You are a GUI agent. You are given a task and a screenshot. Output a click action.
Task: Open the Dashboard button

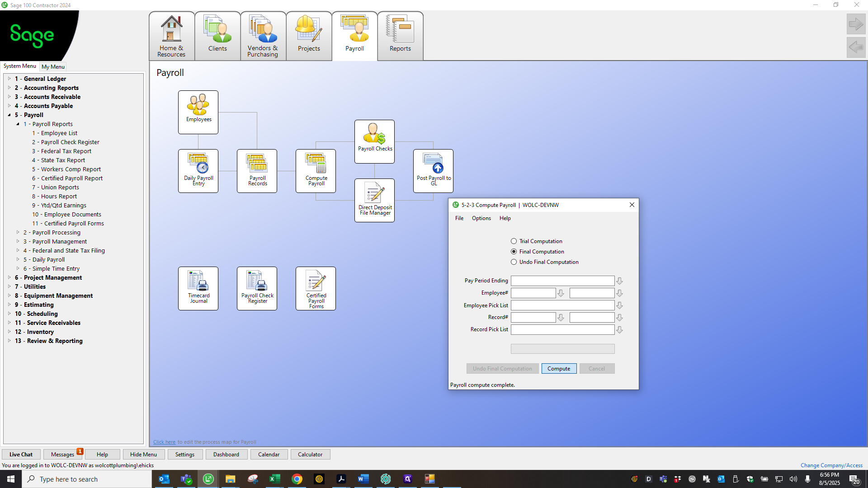(x=226, y=455)
